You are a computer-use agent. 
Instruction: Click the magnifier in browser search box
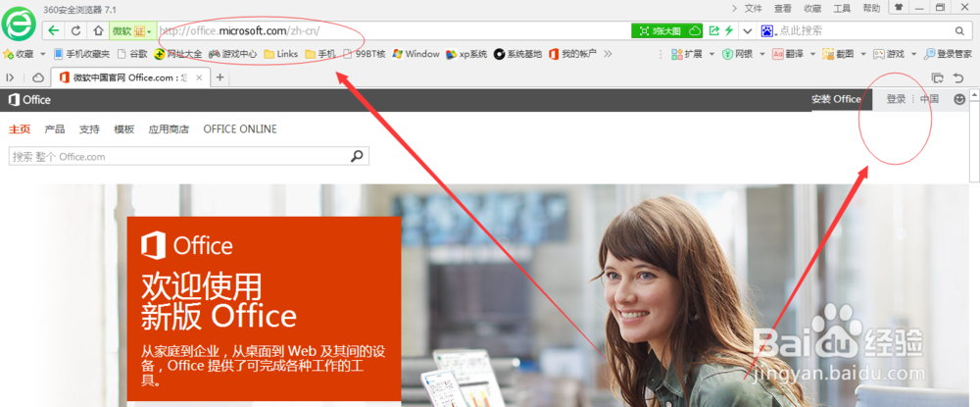pyautogui.click(x=960, y=30)
